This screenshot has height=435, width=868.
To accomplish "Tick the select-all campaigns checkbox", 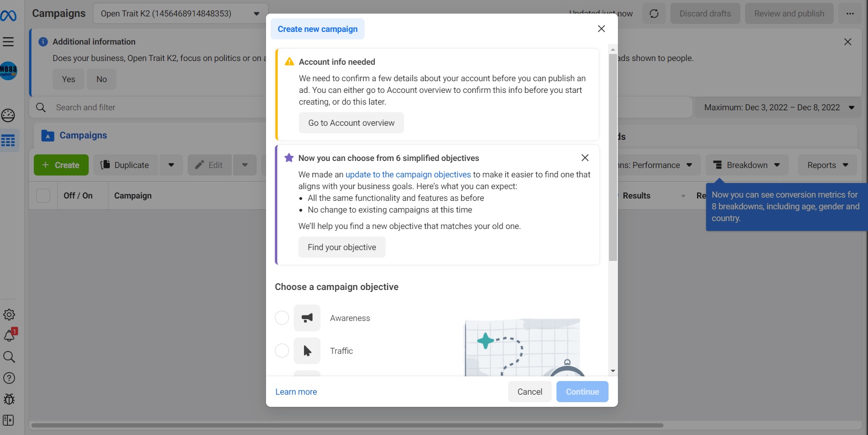I will pyautogui.click(x=43, y=195).
